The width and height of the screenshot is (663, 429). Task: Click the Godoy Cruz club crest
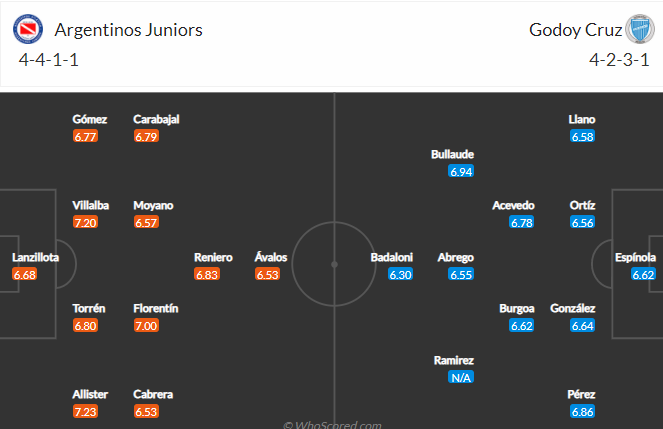click(638, 29)
